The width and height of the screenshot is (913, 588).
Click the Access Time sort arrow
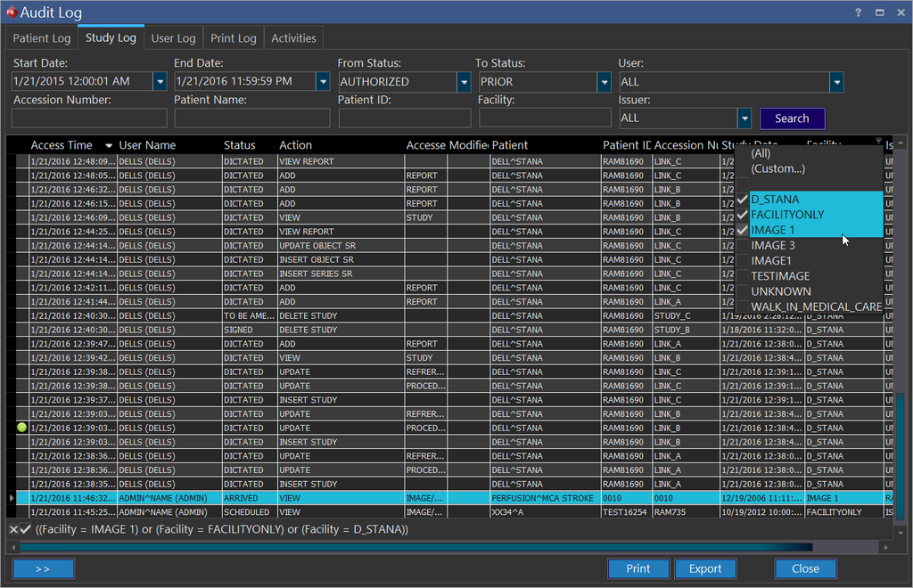pyautogui.click(x=109, y=145)
